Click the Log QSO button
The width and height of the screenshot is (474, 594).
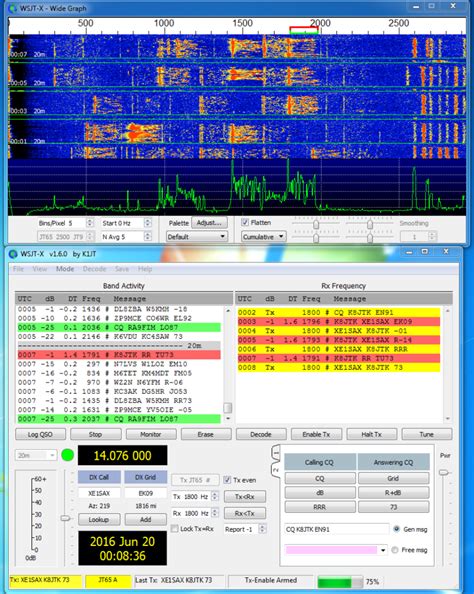click(41, 435)
